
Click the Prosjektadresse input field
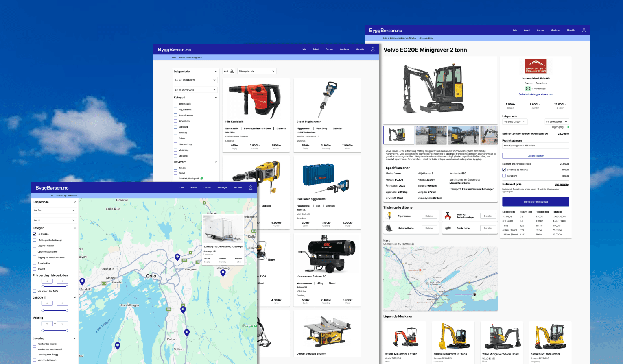(x=536, y=146)
